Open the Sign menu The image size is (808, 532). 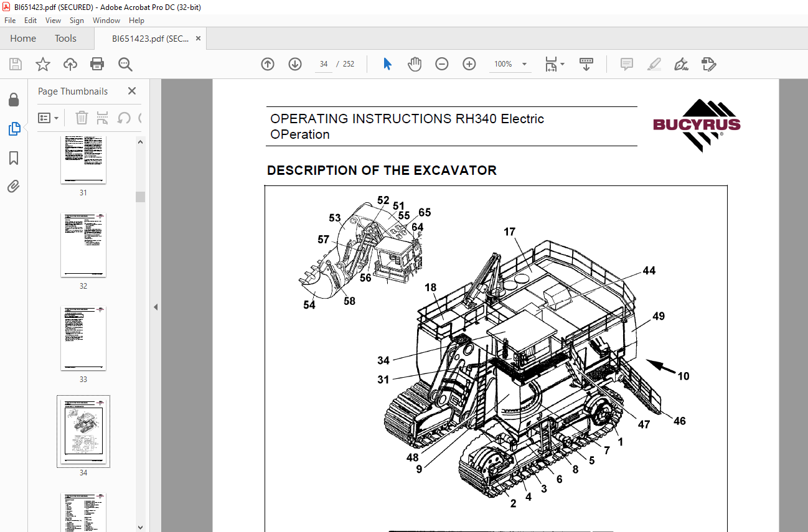point(77,21)
